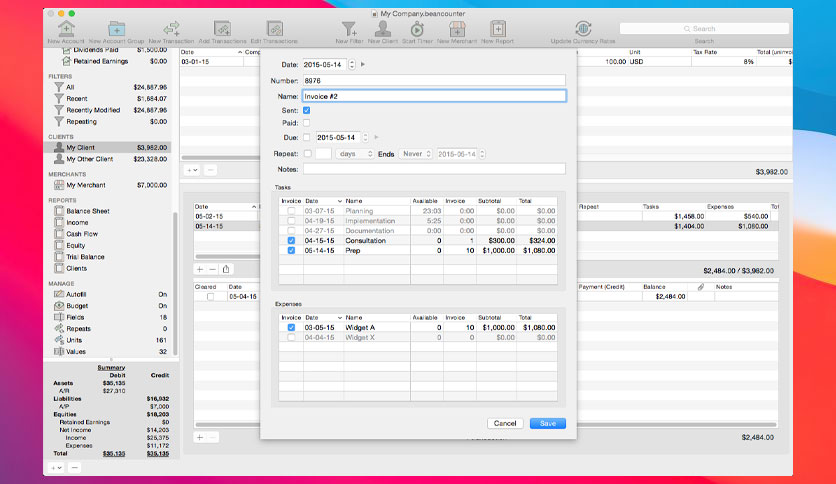Click the share icon below invoice list
The width and height of the screenshot is (836, 484).
pos(226,269)
